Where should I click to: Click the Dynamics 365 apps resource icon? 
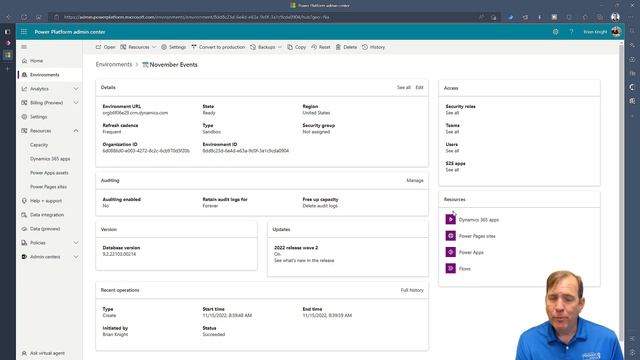[x=450, y=220]
